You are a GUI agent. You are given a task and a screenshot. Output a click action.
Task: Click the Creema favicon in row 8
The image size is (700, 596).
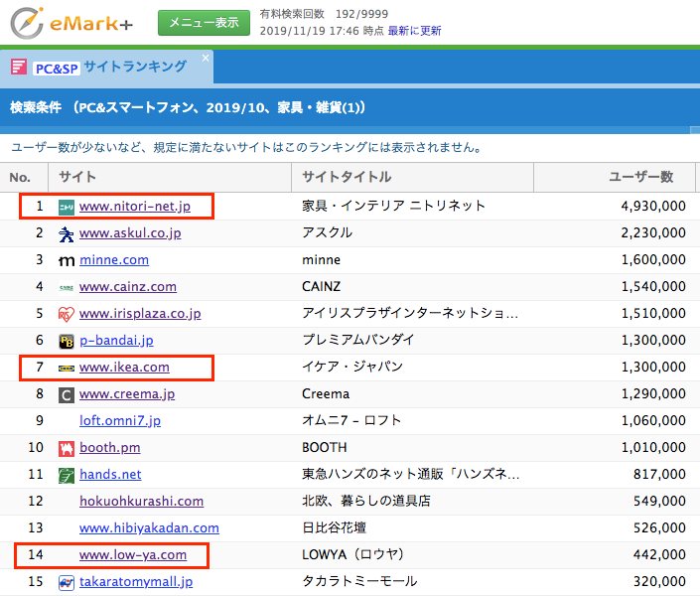tap(67, 395)
